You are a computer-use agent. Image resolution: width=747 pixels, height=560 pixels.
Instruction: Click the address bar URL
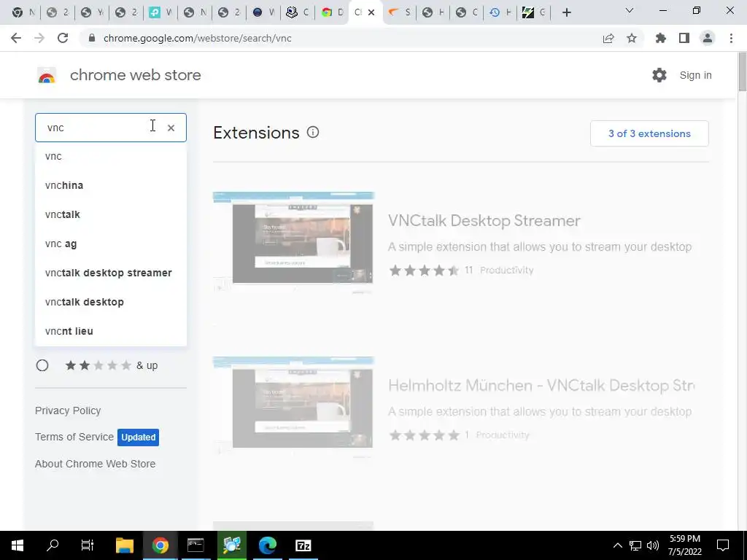(x=197, y=38)
